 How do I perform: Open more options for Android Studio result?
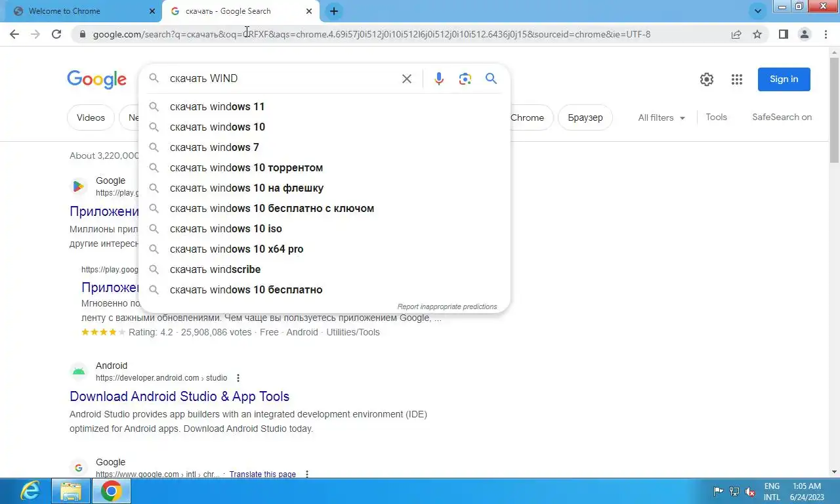(238, 378)
